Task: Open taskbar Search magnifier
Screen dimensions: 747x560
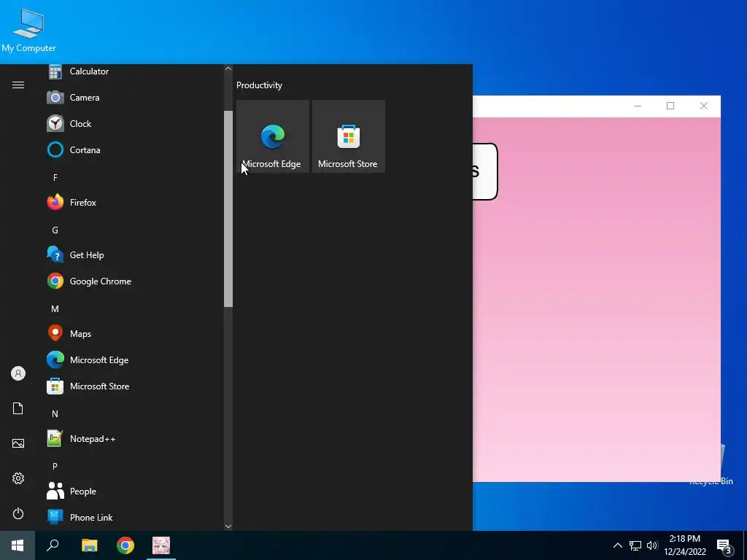Action: (53, 545)
